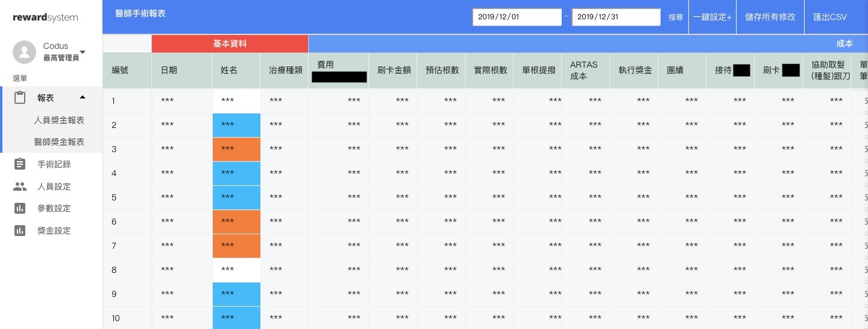This screenshot has height=329, width=868.
Task: Click the 報表 clipboard icon
Action: (19, 98)
